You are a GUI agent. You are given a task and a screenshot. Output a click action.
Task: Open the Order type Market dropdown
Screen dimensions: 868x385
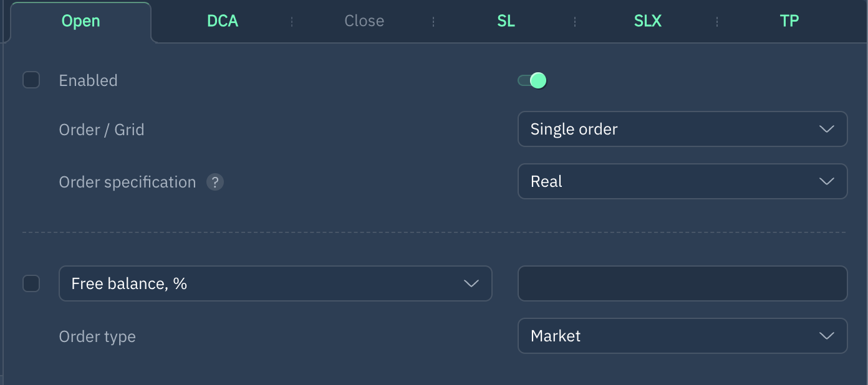point(682,336)
